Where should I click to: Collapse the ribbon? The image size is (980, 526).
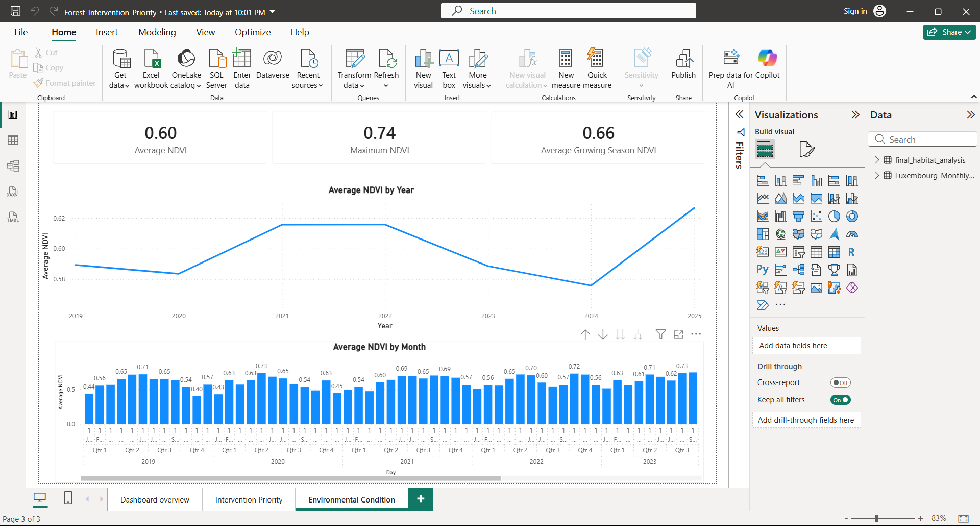click(x=973, y=97)
